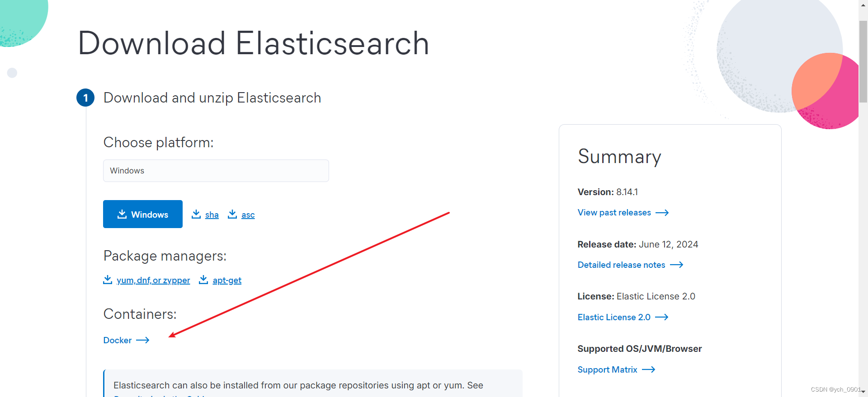Click the download icon beside the sha link
Viewport: 868px width, 397px height.
[x=196, y=214]
